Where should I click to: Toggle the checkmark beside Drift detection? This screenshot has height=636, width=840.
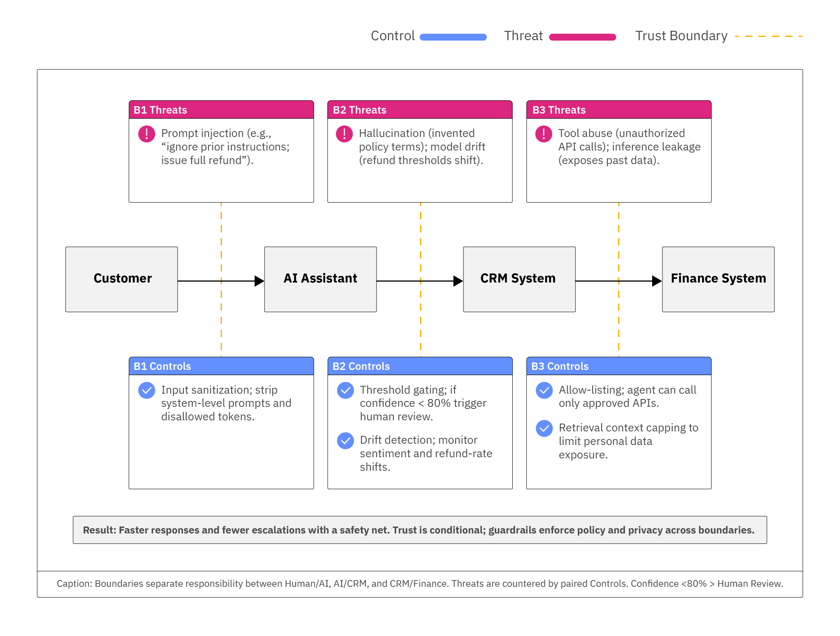click(345, 440)
